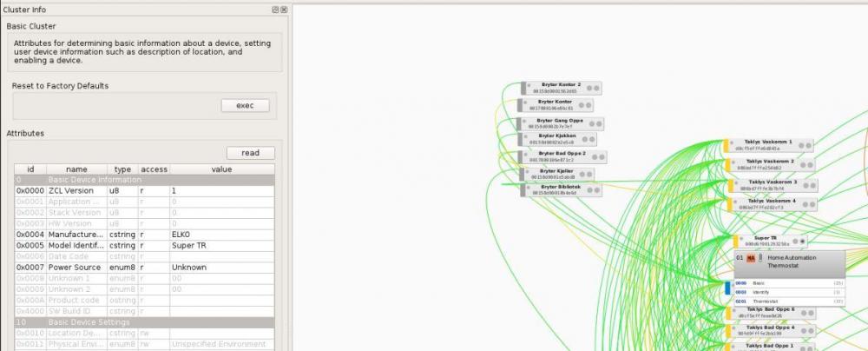The height and width of the screenshot is (351, 868).
Task: Select the Taklys Bad Oppe 6 node
Action: [768, 312]
